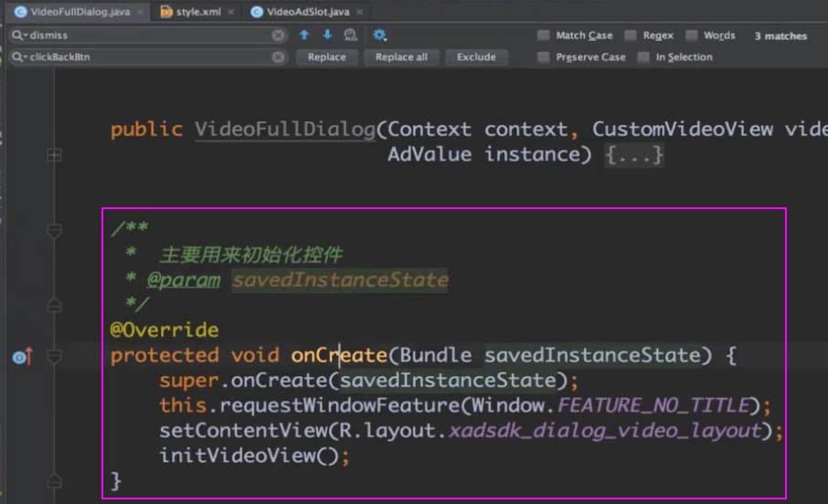Viewport: 828px width, 504px height.
Task: Click the @param Javadoc tag
Action: (183, 279)
